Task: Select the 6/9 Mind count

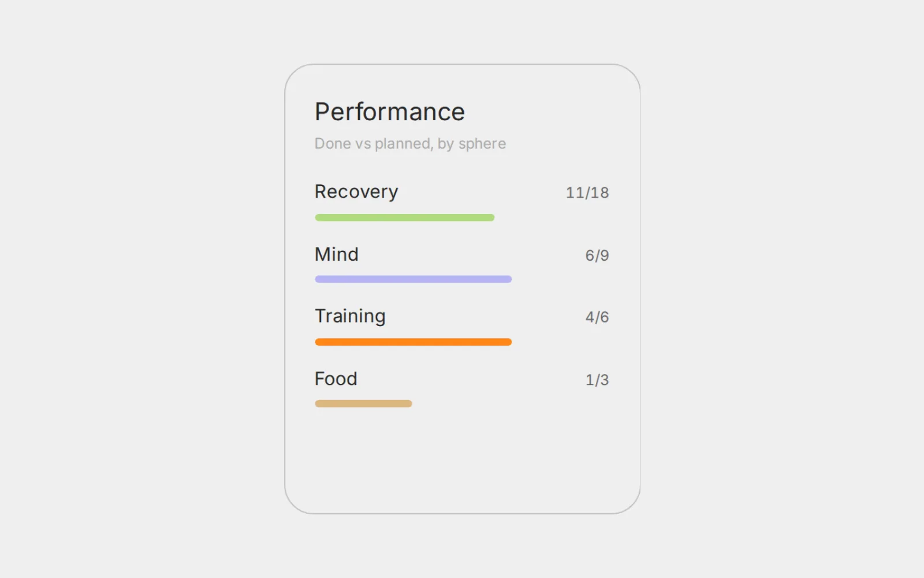Action: 597,255
